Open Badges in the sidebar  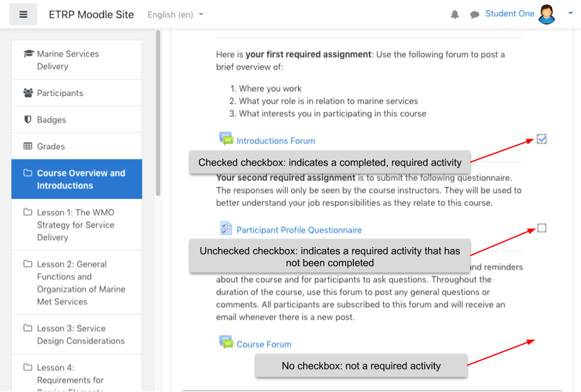click(x=77, y=120)
